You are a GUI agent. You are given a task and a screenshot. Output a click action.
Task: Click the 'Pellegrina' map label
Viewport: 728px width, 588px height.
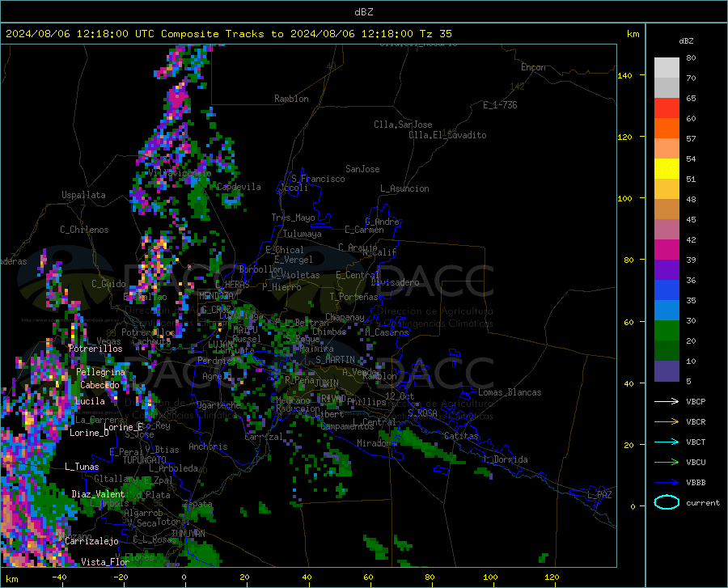click(x=101, y=372)
